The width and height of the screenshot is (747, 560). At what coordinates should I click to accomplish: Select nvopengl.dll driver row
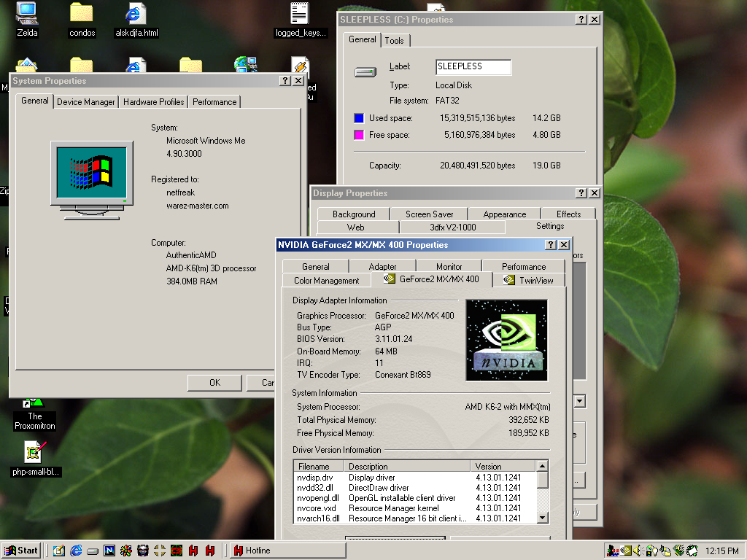point(414,498)
